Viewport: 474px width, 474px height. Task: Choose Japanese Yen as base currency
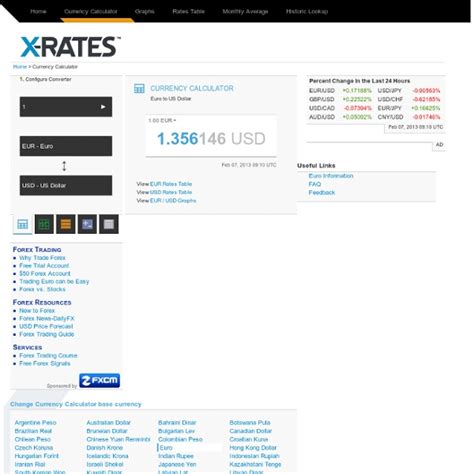coord(177,464)
